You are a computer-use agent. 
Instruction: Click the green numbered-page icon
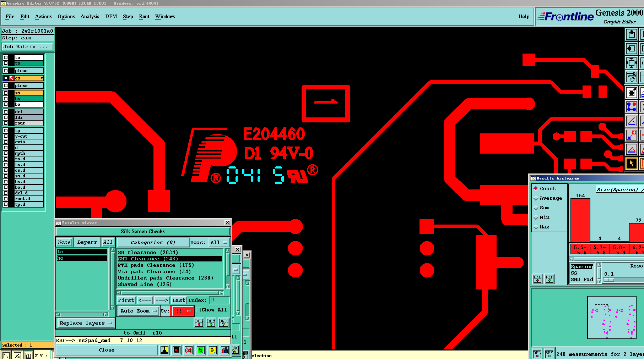click(200, 350)
